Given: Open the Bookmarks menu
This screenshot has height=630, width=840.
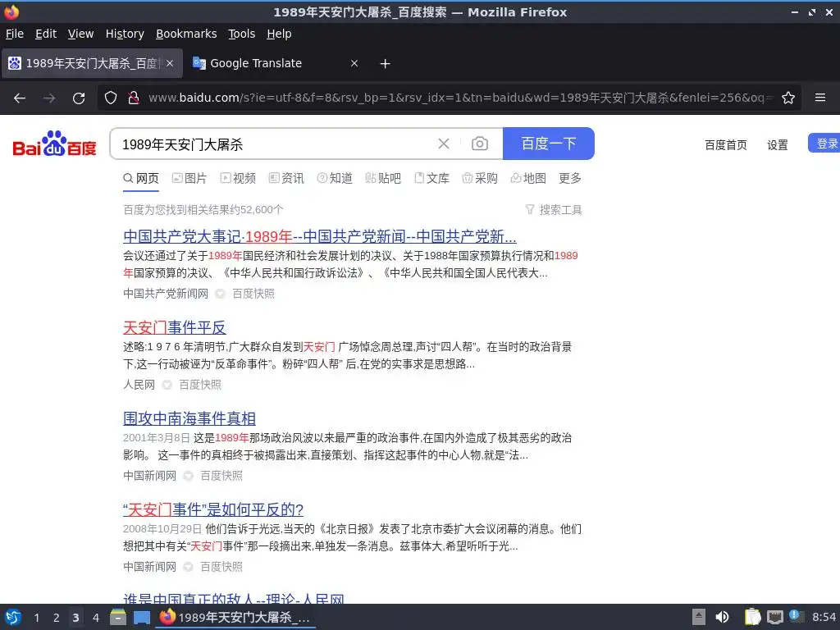Looking at the screenshot, I should pos(186,34).
